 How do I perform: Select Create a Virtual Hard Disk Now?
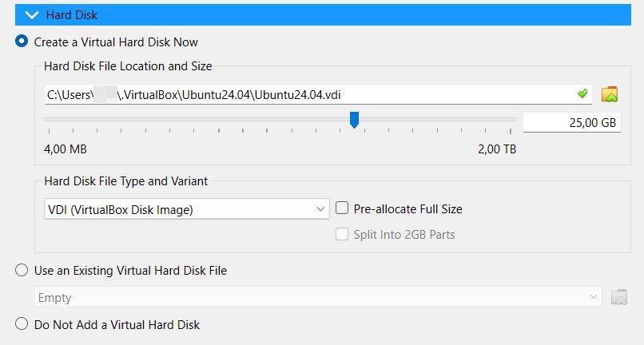click(x=22, y=42)
